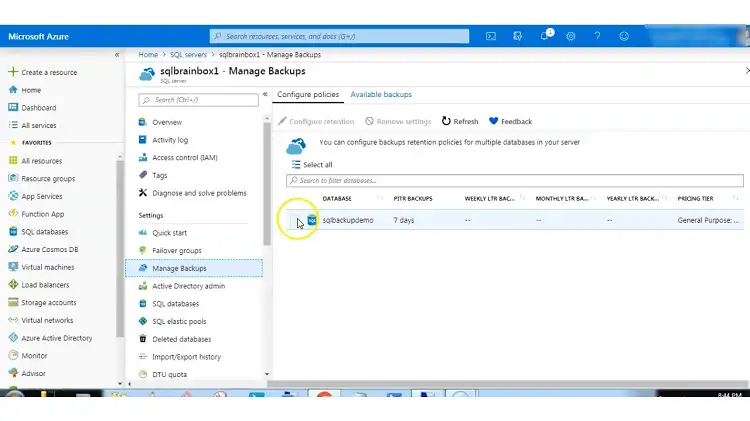Screen dimensions: 750x421
Task: Open Monitor in the sidebar
Action: [x=28, y=355]
